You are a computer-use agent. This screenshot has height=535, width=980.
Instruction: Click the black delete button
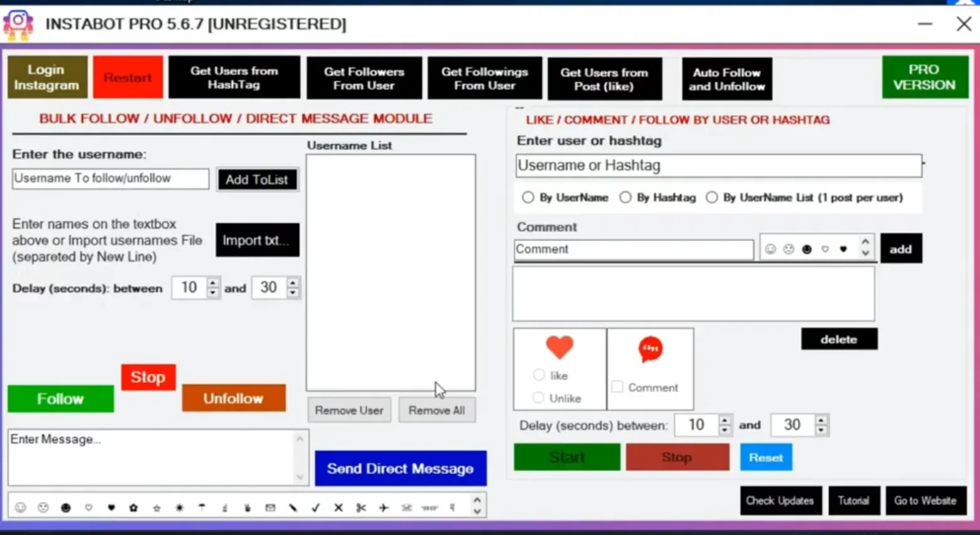coord(839,339)
